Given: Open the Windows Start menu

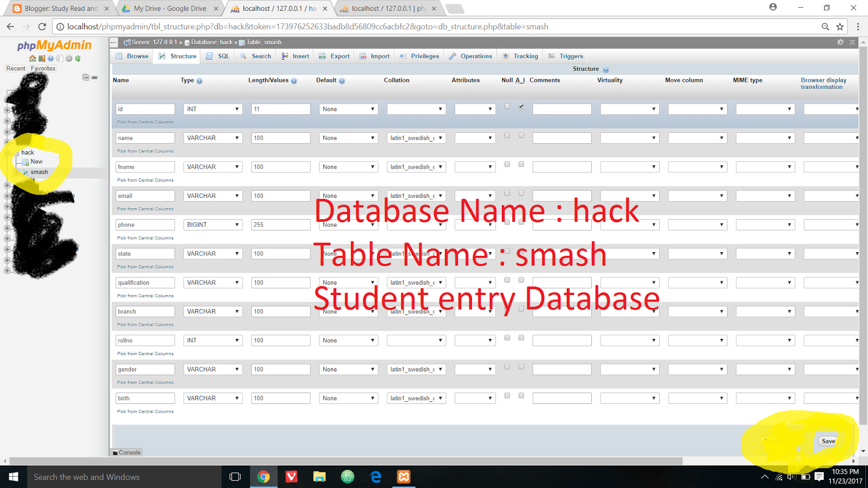Looking at the screenshot, I should pyautogui.click(x=14, y=477).
